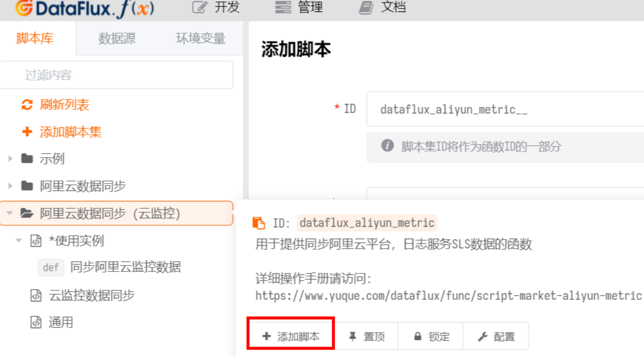
Task: Click the 锁定 lock button
Action: pyautogui.click(x=431, y=337)
